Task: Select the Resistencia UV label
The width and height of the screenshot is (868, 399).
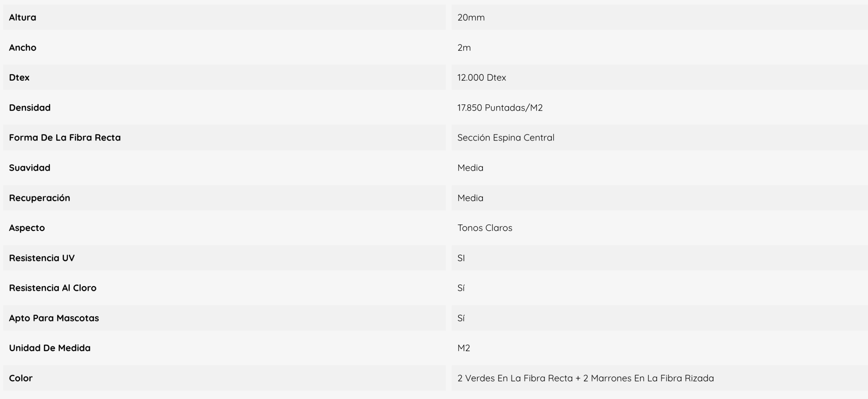Action: point(42,258)
